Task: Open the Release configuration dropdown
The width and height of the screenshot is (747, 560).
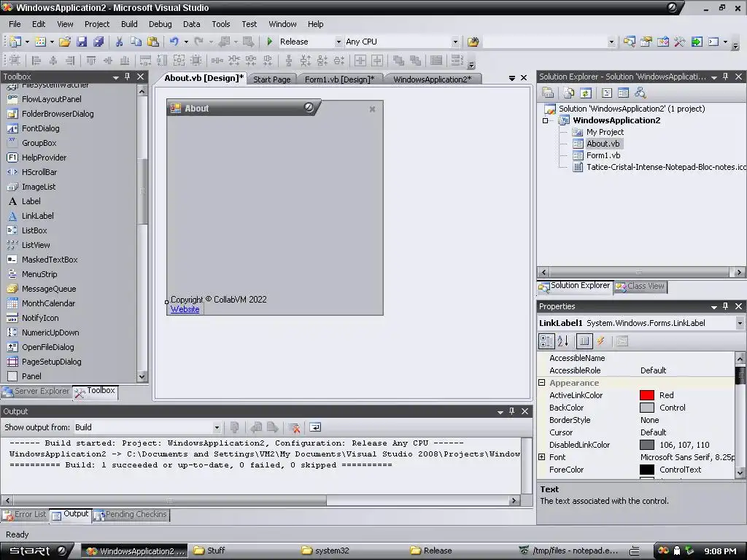Action: click(x=338, y=42)
